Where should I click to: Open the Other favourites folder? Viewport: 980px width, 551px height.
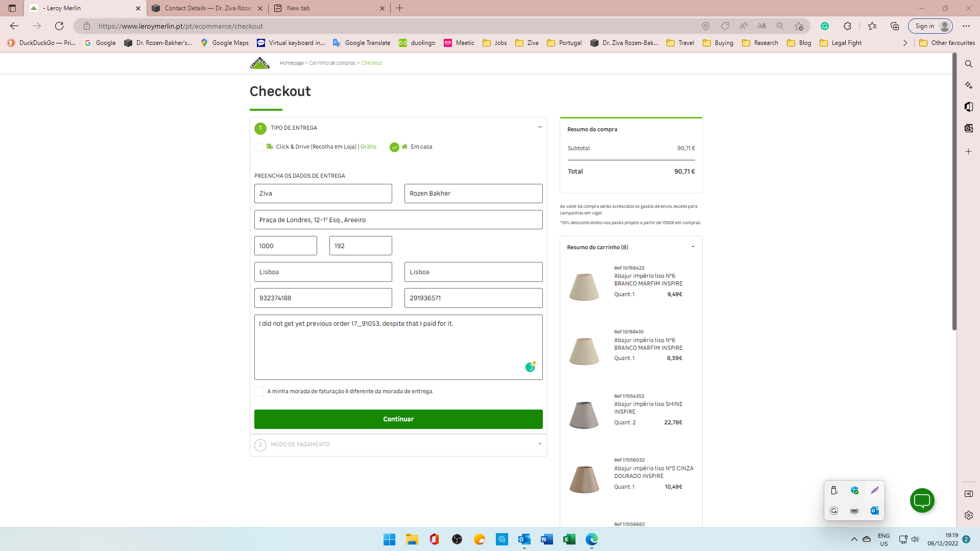tap(947, 43)
